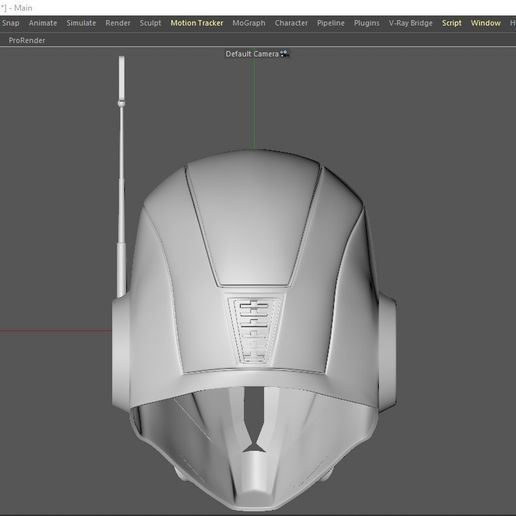Open the Pipeline menu
The height and width of the screenshot is (516, 516).
click(x=331, y=23)
